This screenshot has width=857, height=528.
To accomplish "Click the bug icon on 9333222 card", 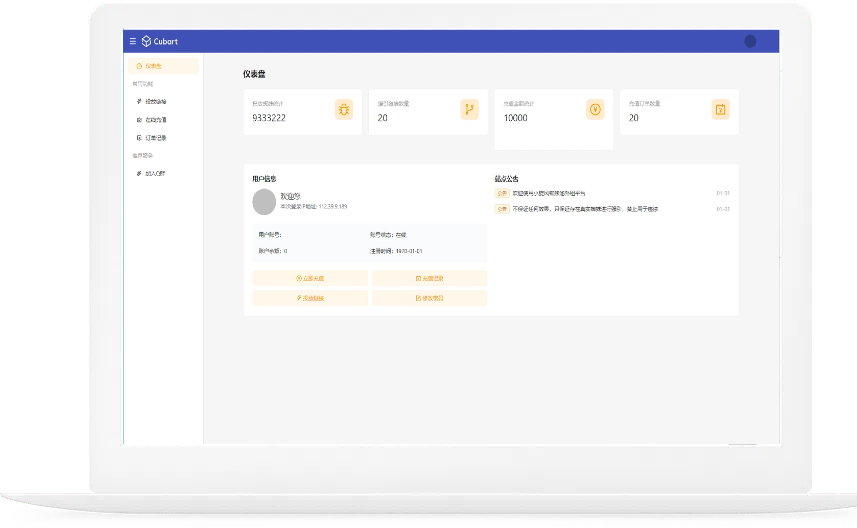I will [344, 110].
